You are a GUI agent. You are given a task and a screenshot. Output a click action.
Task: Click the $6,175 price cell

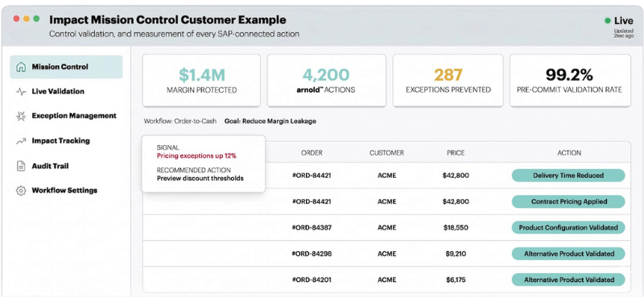pyautogui.click(x=456, y=279)
